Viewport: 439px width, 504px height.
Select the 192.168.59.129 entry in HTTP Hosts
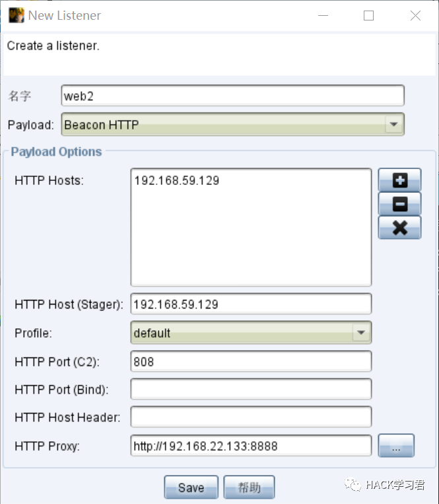tap(176, 180)
